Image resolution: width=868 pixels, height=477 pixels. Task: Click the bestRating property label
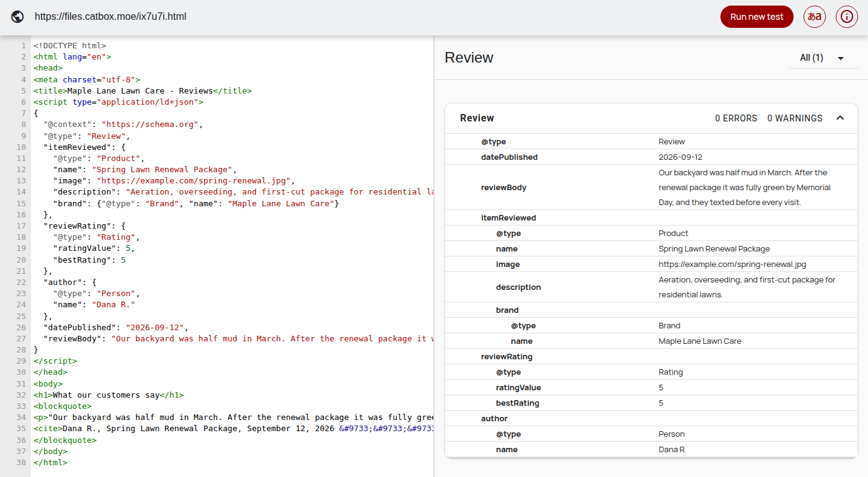(x=518, y=403)
